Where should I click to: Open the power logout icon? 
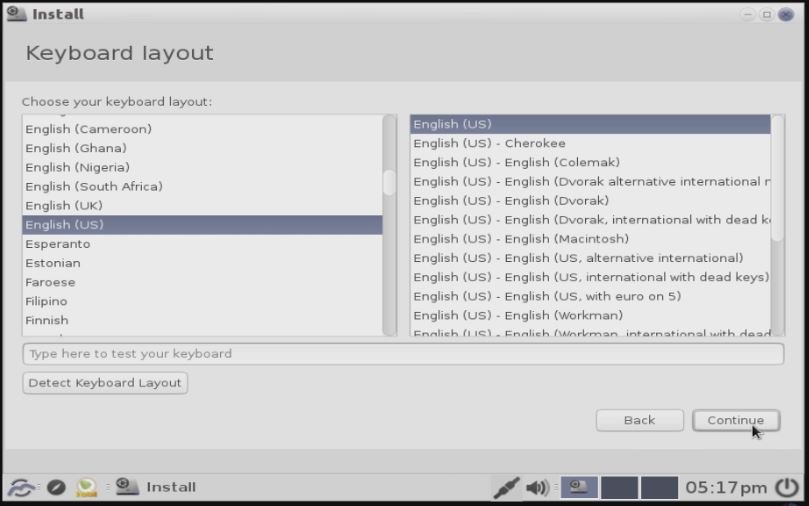pyautogui.click(x=787, y=487)
